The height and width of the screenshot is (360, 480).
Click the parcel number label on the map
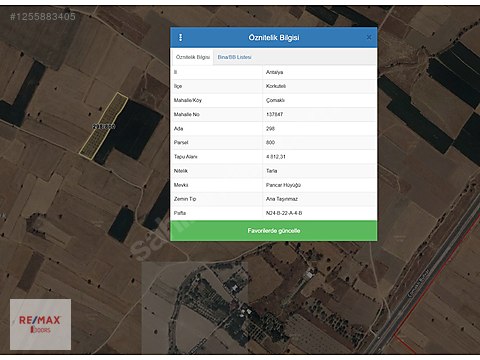click(x=104, y=127)
